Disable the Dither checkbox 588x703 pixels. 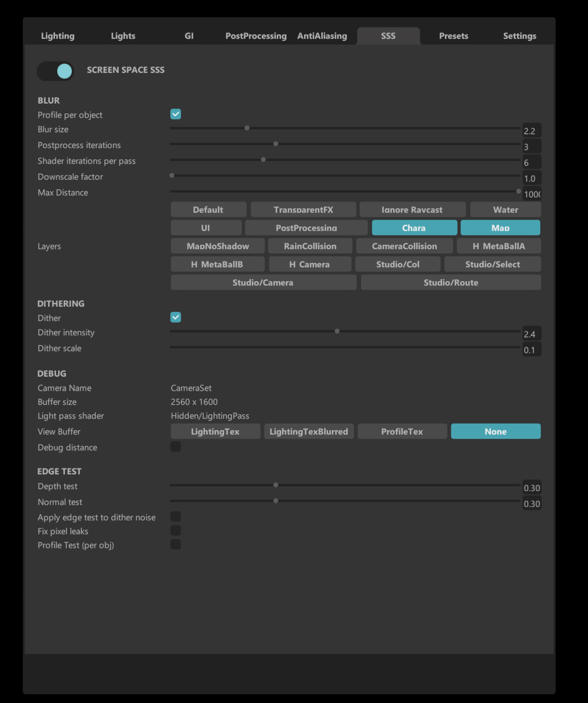pyautogui.click(x=175, y=317)
